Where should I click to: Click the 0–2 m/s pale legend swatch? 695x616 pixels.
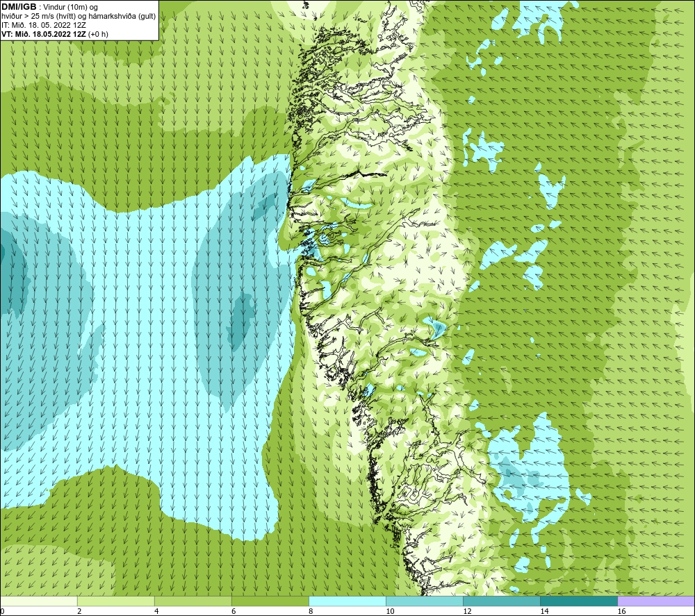39,601
